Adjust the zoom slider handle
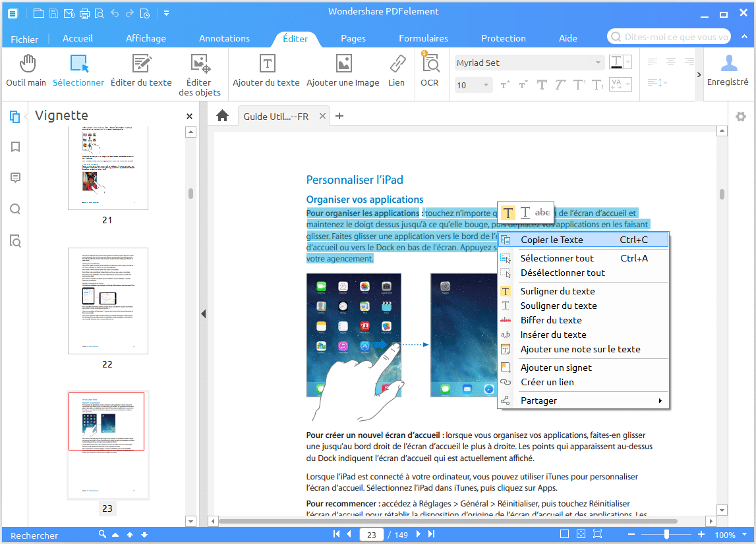This screenshot has height=544, width=756. [x=666, y=534]
